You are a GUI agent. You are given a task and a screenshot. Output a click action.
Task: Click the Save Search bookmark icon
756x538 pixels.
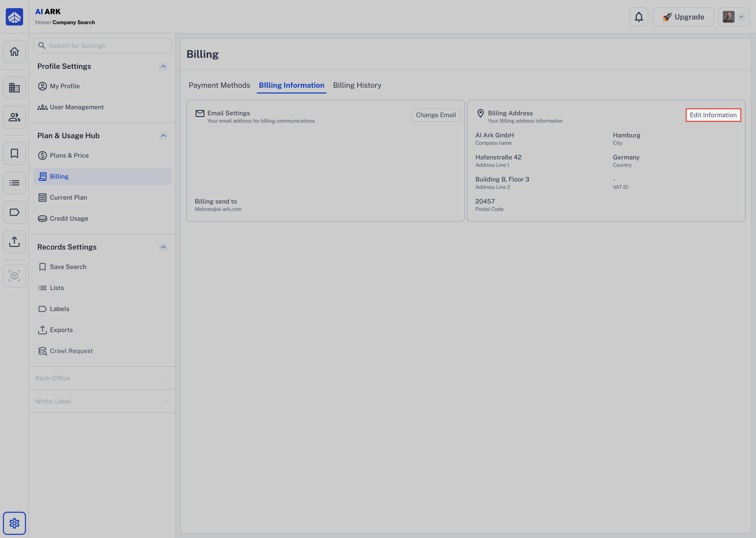tap(42, 267)
